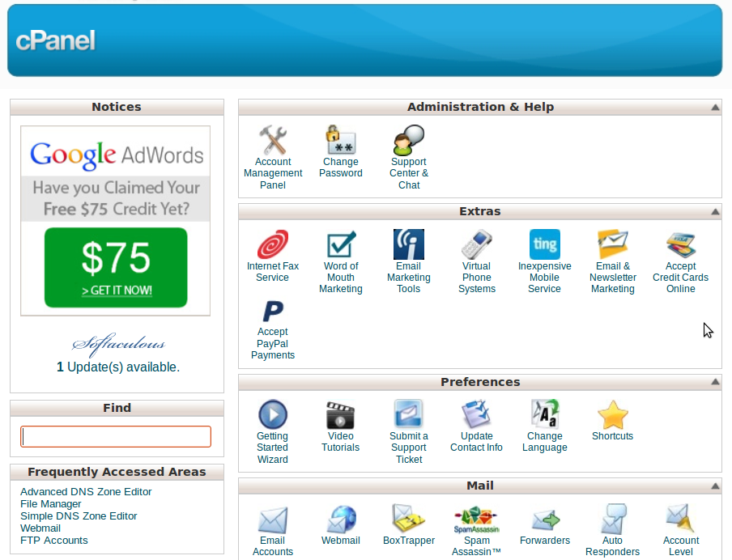
Task: Open Virtual Phone Systems
Action: tap(476, 245)
